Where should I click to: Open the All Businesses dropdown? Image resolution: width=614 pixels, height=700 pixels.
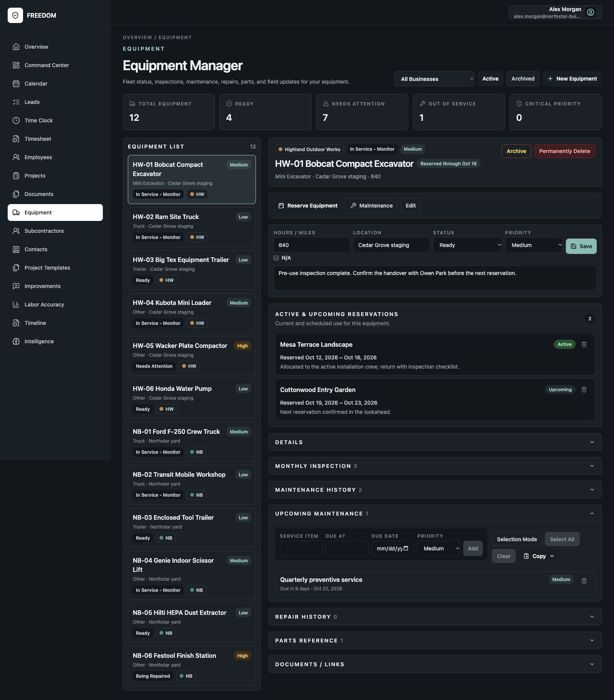pyautogui.click(x=434, y=79)
